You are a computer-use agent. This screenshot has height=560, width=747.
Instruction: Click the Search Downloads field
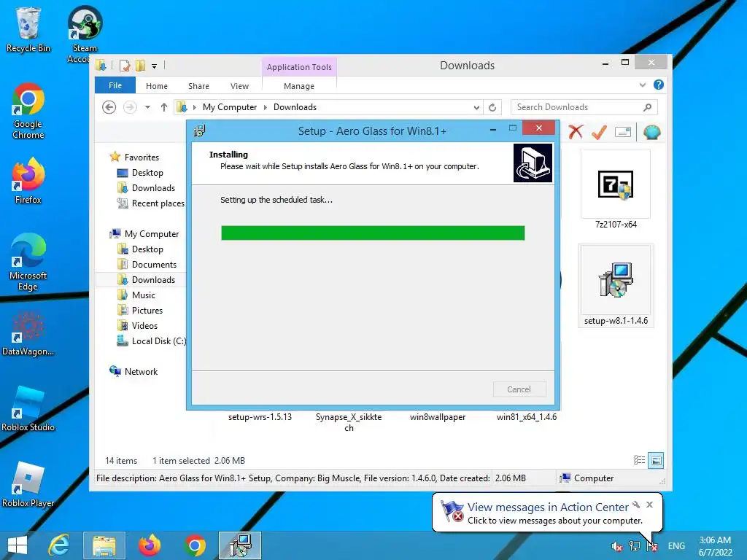(x=584, y=107)
